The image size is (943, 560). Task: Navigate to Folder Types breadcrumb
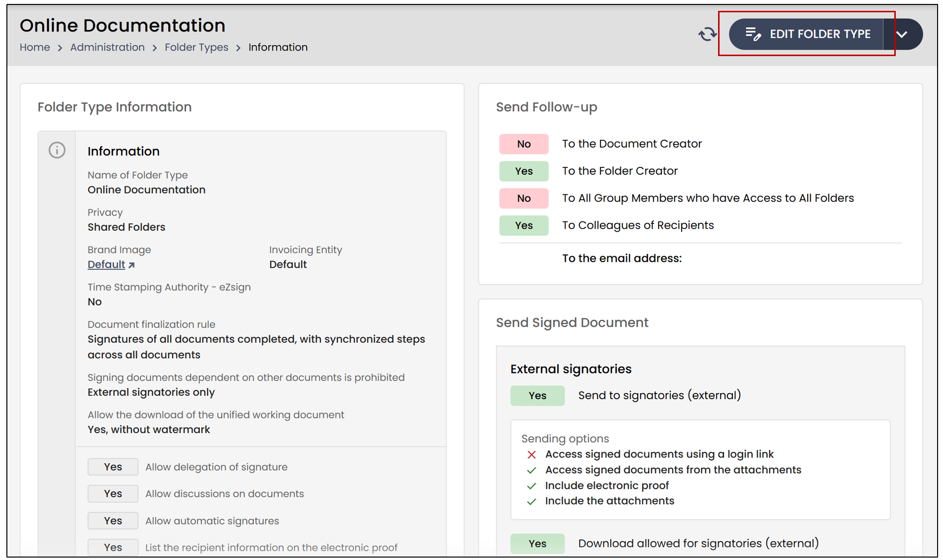pos(196,47)
